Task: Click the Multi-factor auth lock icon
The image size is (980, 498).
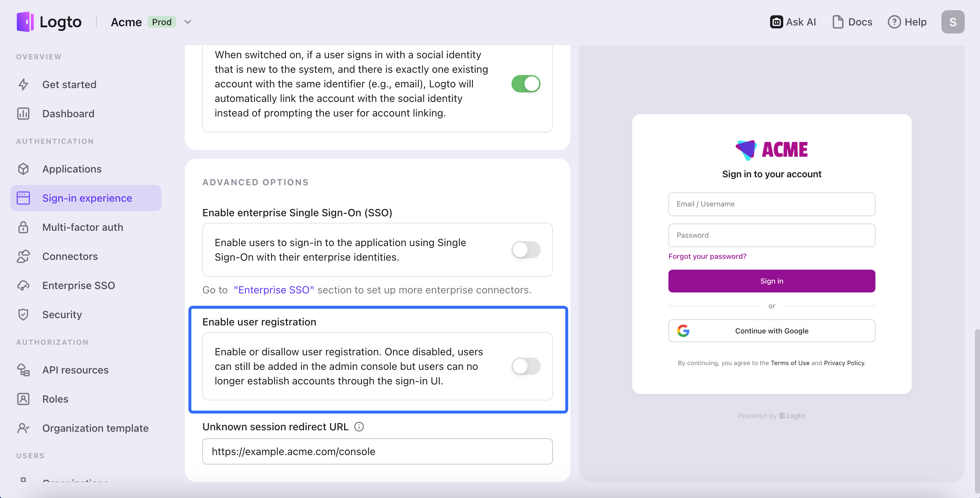Action: pos(23,227)
